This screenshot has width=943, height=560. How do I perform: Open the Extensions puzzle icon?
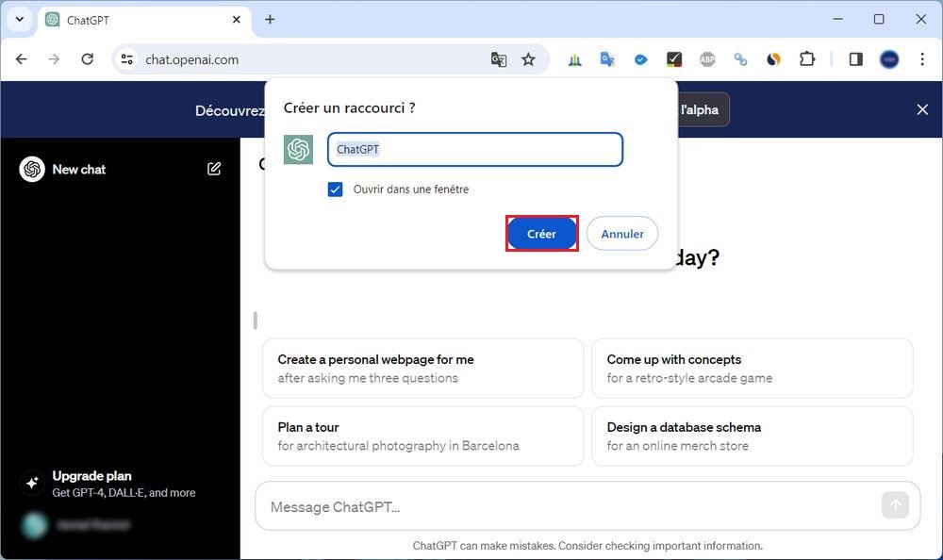(807, 59)
